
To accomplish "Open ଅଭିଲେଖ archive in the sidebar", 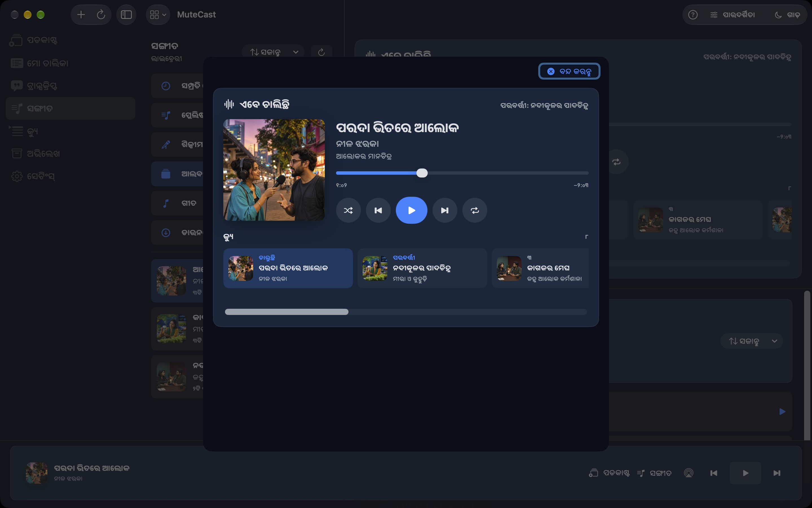I will (70, 154).
